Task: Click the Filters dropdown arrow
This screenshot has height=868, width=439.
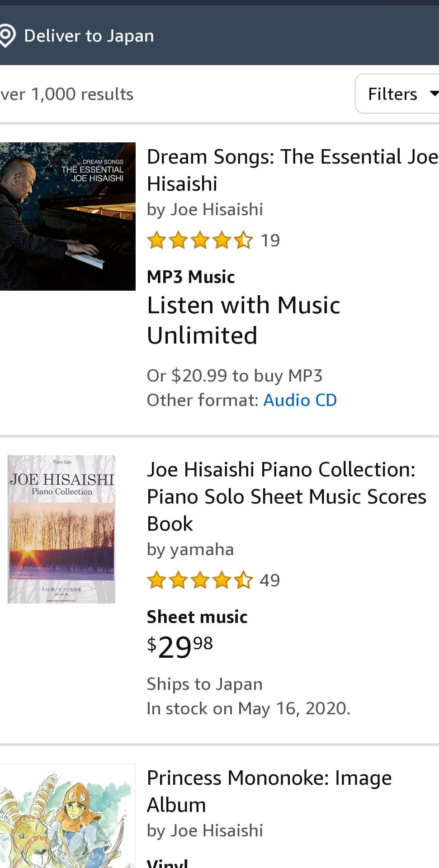Action: coord(434,94)
